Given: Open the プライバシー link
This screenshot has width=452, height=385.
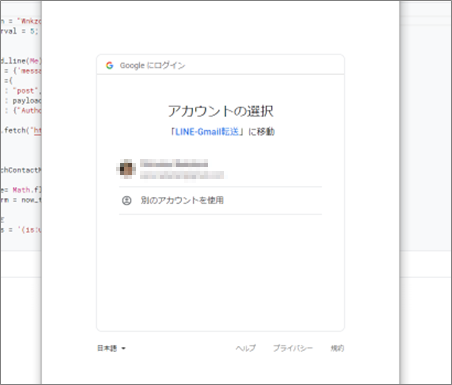Looking at the screenshot, I should (293, 348).
